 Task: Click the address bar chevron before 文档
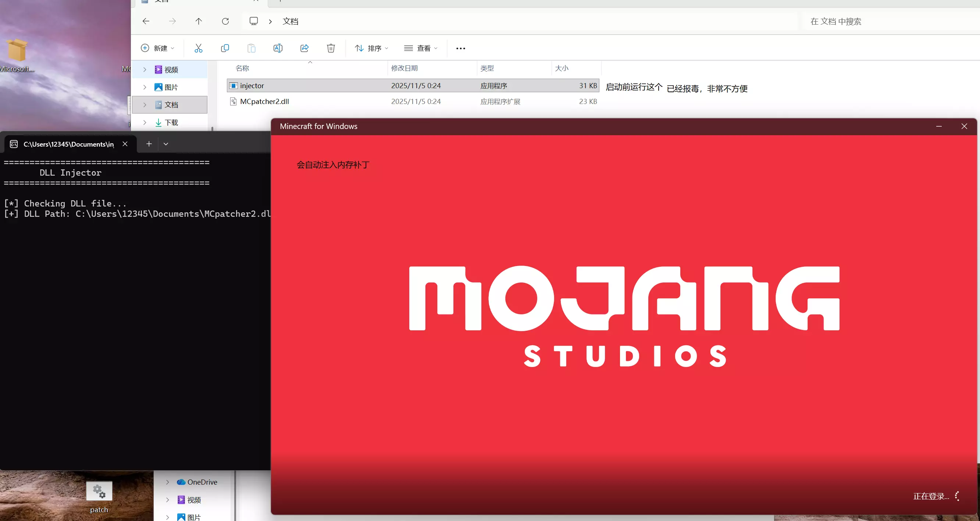tap(270, 21)
